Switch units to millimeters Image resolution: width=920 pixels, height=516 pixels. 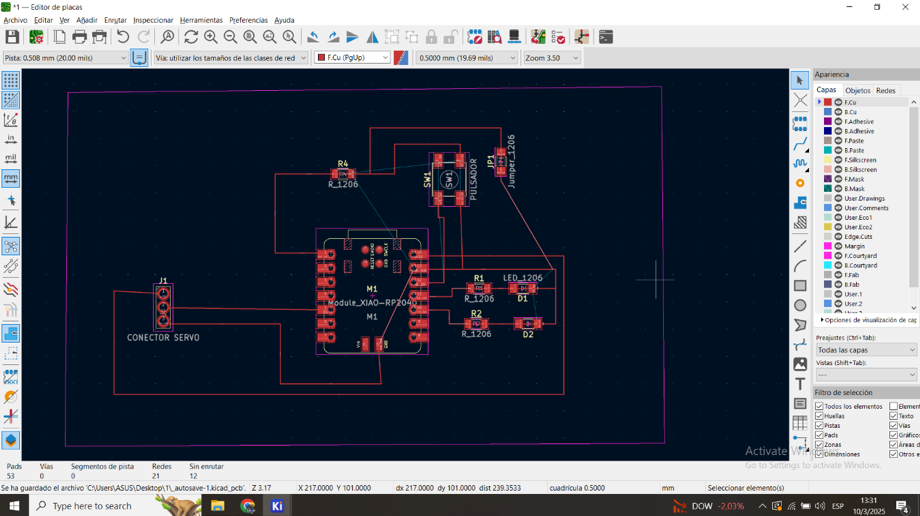(x=11, y=178)
